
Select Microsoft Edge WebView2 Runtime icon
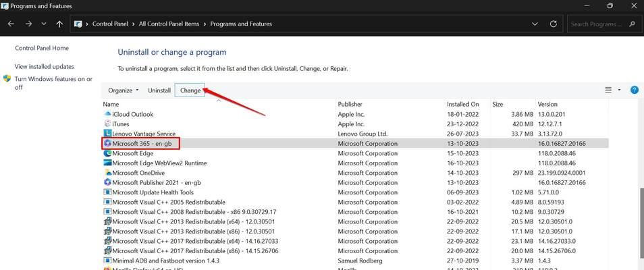107,163
